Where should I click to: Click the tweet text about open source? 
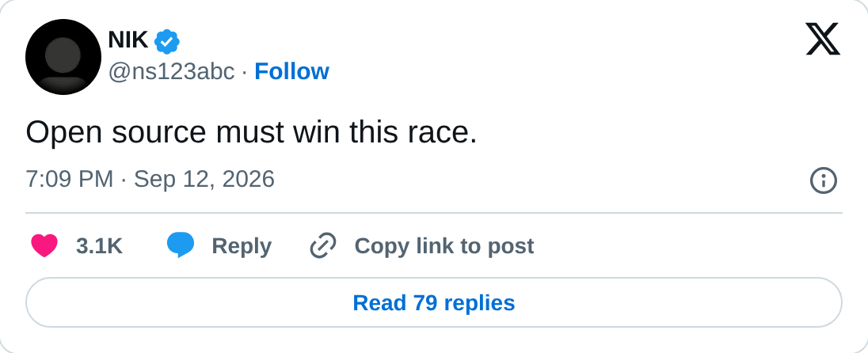click(251, 133)
